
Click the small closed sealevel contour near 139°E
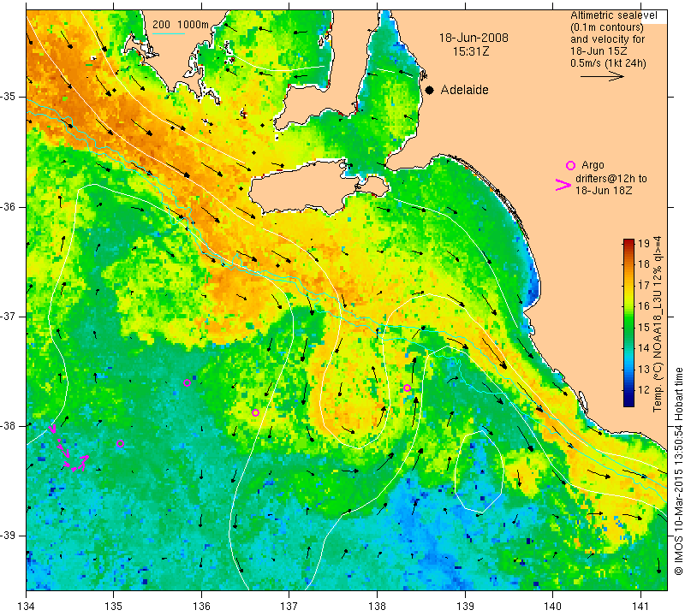(479, 471)
